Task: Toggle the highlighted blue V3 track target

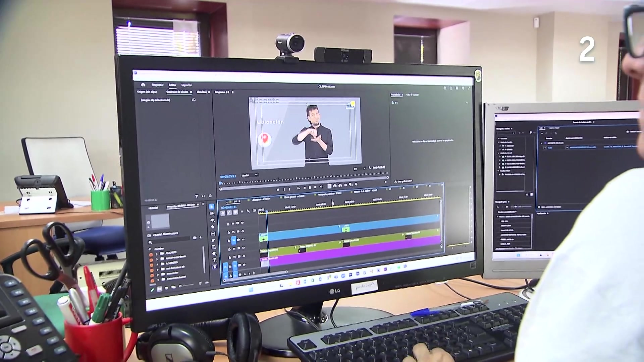Action: (234, 240)
